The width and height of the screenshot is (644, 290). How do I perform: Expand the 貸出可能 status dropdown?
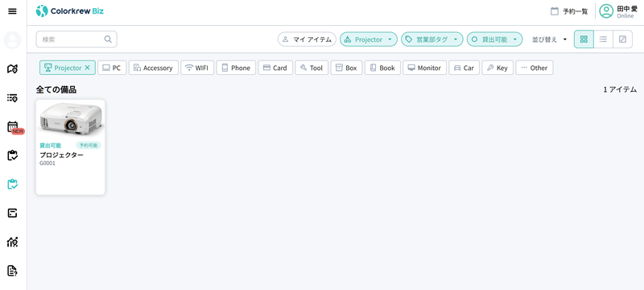[x=494, y=39]
